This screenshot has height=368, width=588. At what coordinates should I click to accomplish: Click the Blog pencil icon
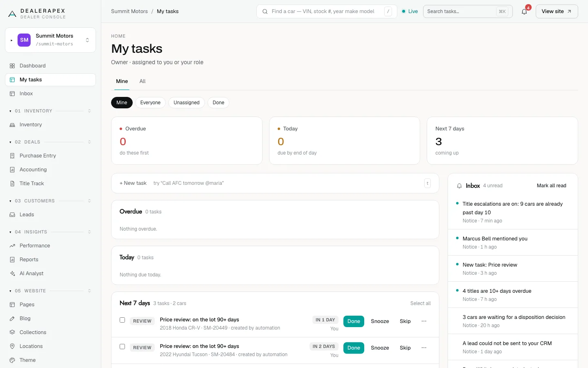(x=12, y=319)
